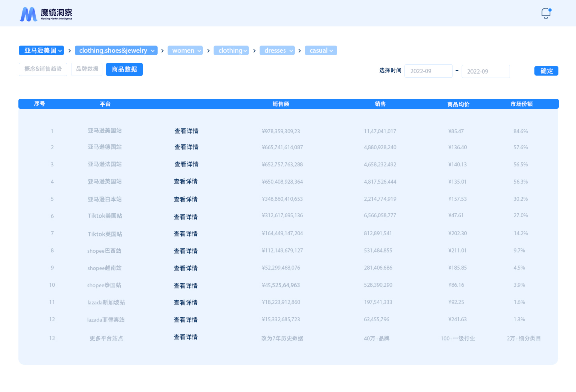
Task: Expand the dresses breadcrumb dropdown
Action: (277, 50)
